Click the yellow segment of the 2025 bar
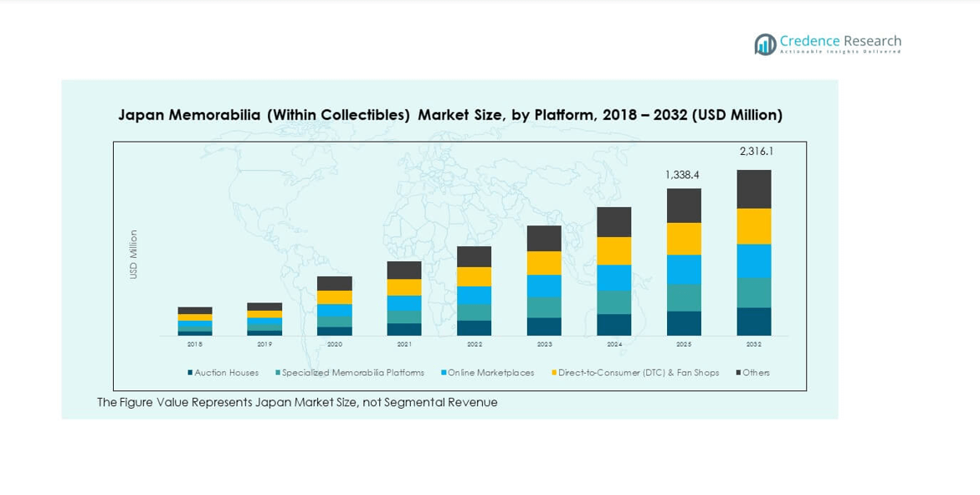This screenshot has height=495, width=980. point(684,239)
